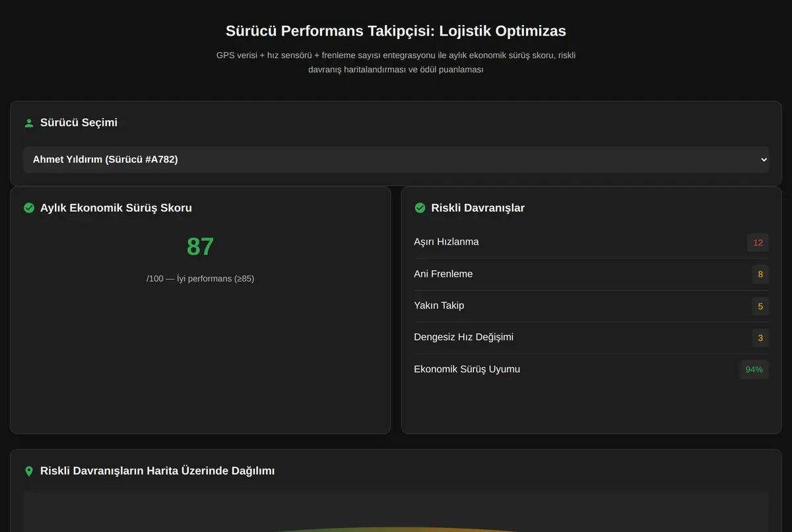792x532 pixels.
Task: Click the check icon beside Aylık Ekonomik Sürüş Skoru
Action: click(29, 208)
